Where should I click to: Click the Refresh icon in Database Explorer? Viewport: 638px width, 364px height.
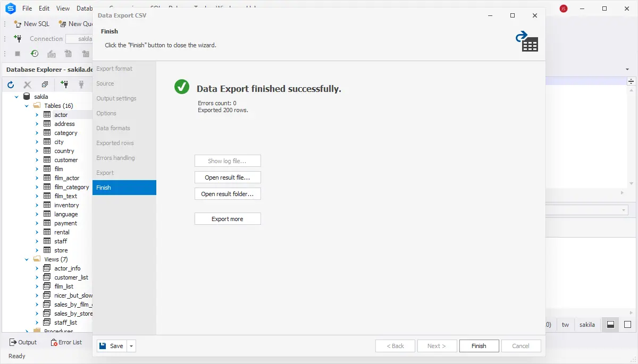click(11, 84)
